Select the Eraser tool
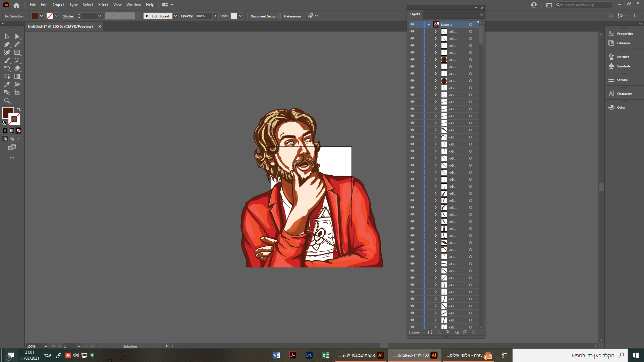Viewport: 644px width, 362px height. 17,68
